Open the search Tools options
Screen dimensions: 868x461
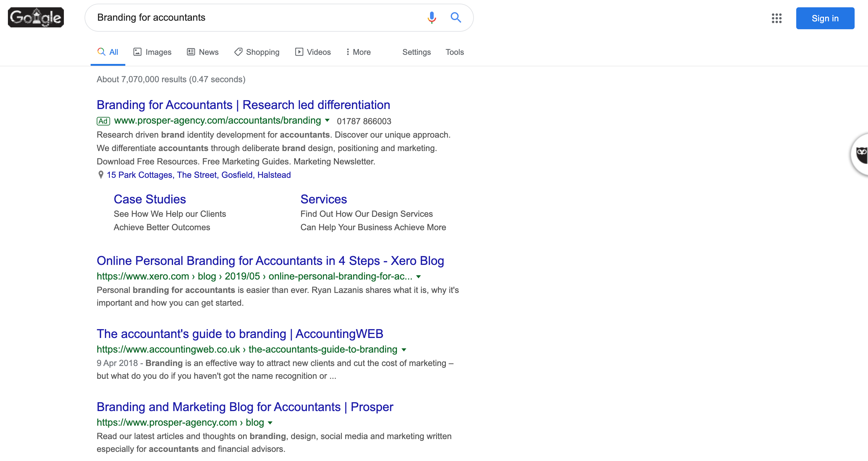click(x=455, y=52)
